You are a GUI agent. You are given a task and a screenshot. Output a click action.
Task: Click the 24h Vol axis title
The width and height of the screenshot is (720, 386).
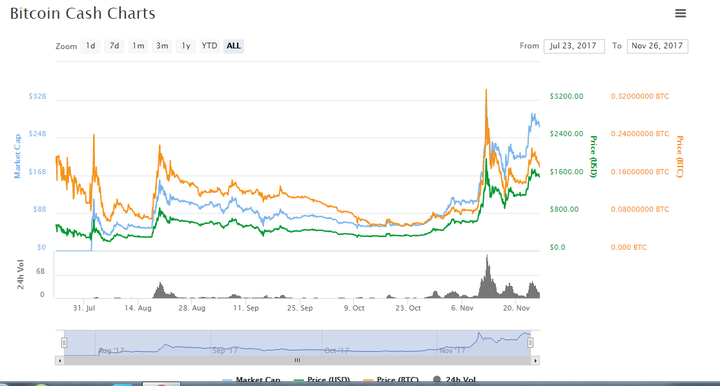(x=20, y=274)
